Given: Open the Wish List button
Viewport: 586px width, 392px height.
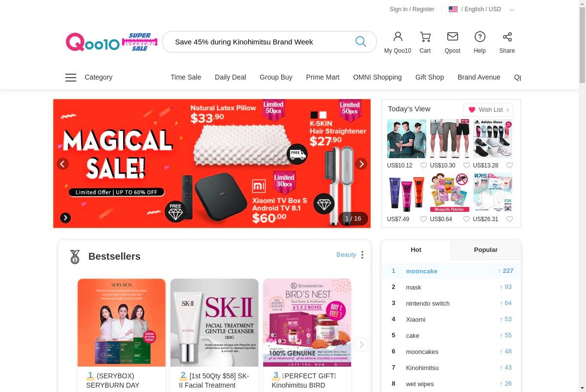Looking at the screenshot, I should click(488, 110).
